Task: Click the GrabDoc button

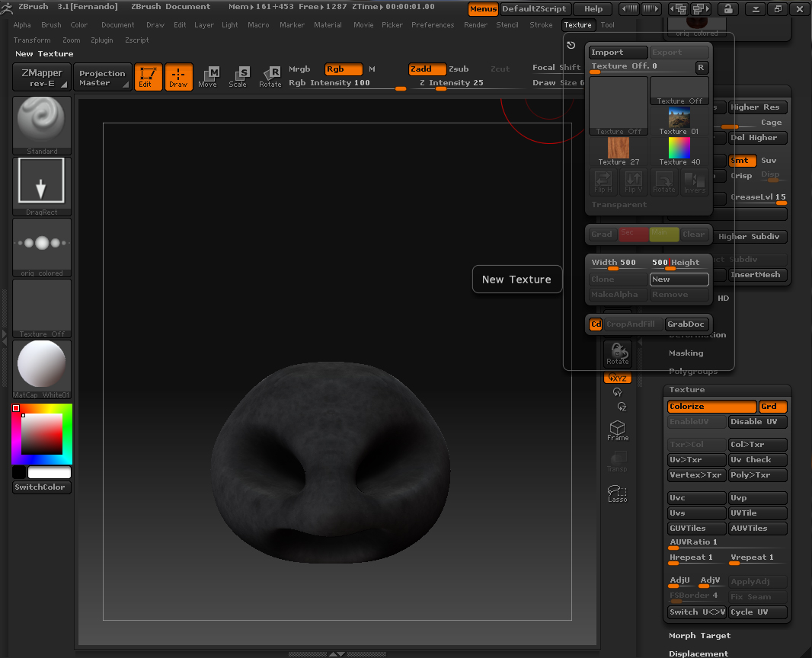Action: tap(686, 324)
